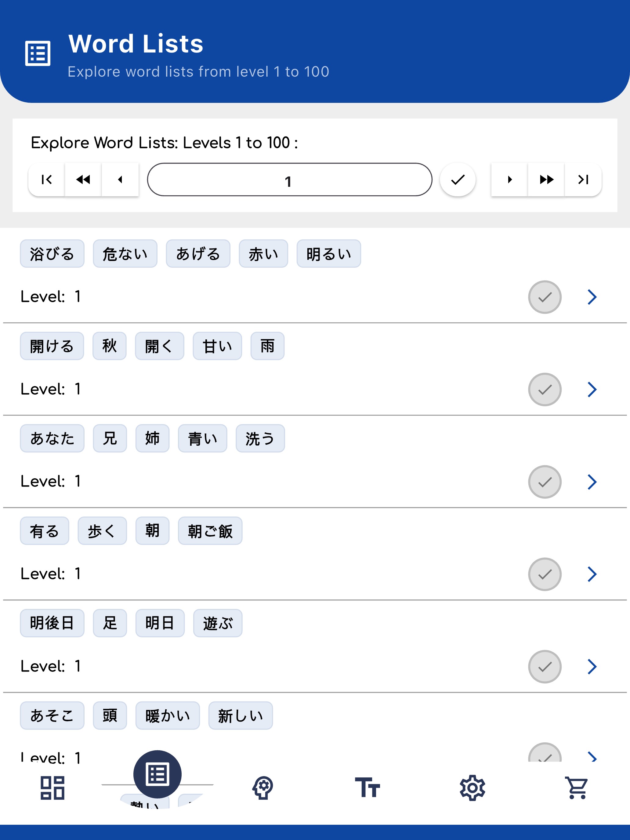Select the word chip 浴びる

pos(52,253)
